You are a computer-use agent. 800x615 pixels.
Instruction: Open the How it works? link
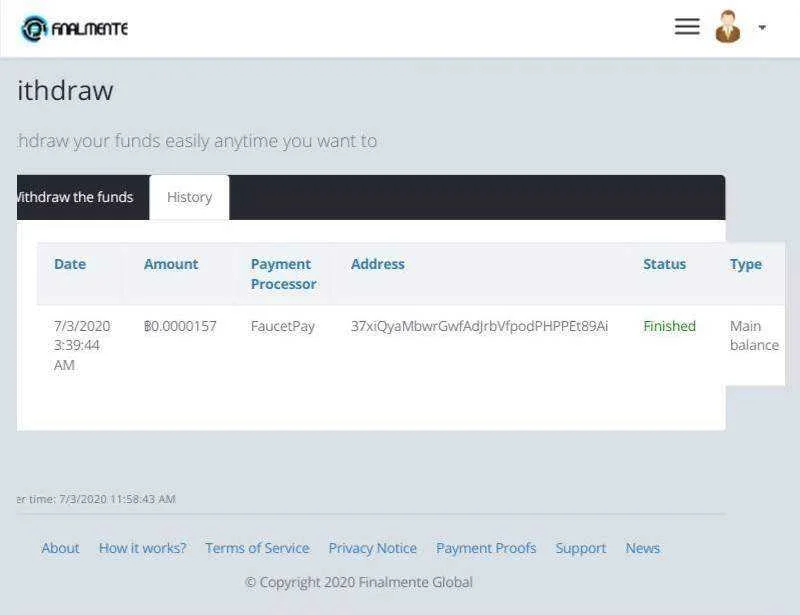click(x=142, y=548)
